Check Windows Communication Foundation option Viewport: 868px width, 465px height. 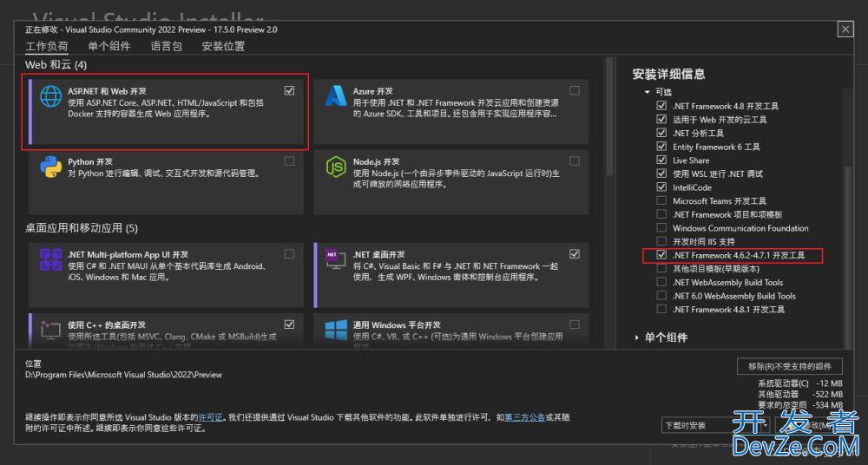[661, 227]
